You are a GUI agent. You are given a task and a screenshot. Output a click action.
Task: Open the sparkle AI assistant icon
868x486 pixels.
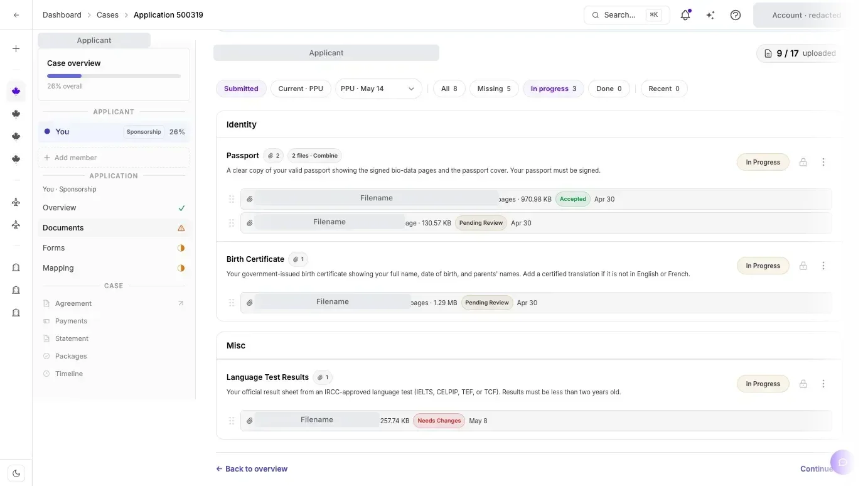click(x=710, y=15)
